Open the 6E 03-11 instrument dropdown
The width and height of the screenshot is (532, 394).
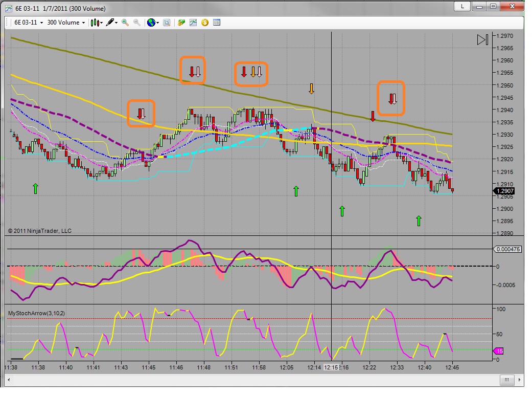[x=29, y=23]
